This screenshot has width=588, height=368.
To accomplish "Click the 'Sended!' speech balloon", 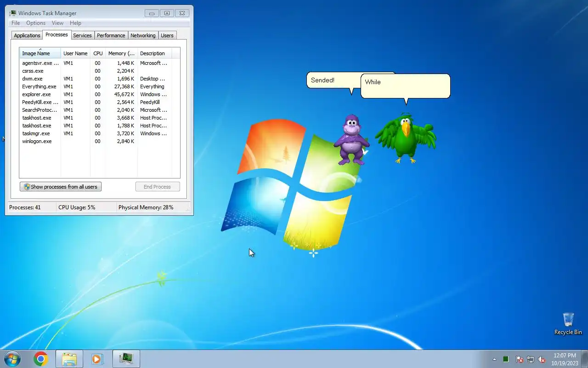I will click(x=334, y=80).
